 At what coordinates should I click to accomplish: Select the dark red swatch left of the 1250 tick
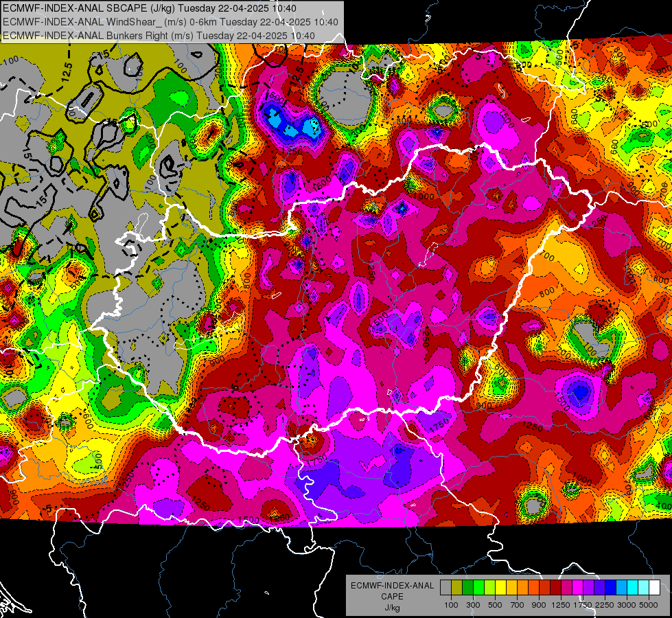click(x=555, y=588)
